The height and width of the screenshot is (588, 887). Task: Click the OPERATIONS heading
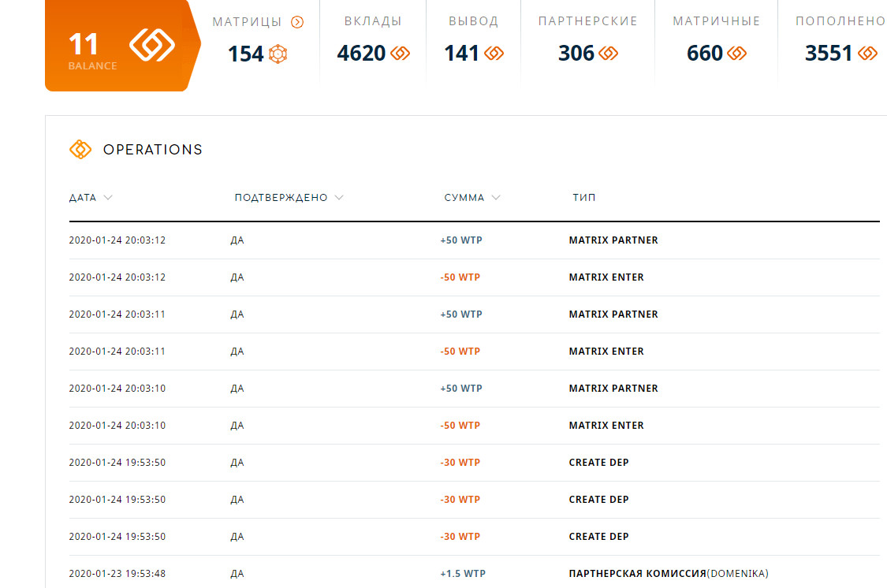[x=153, y=149]
